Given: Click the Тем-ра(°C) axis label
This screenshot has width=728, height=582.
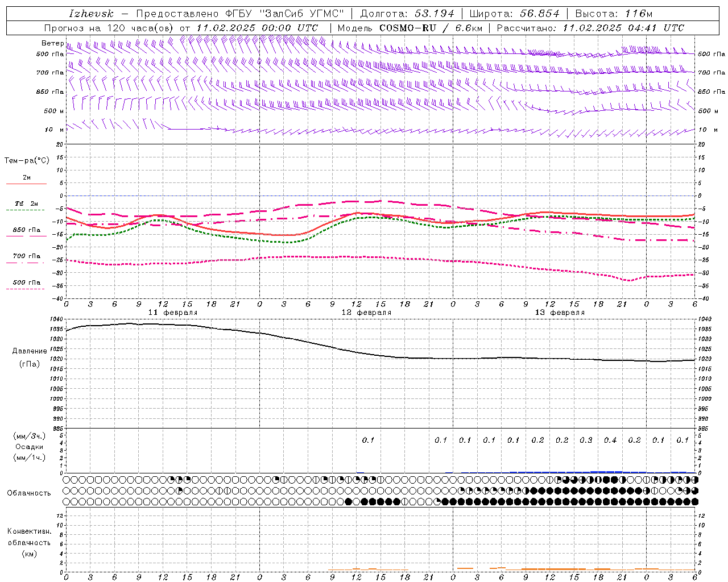Looking at the screenshot, I should 27,161.
